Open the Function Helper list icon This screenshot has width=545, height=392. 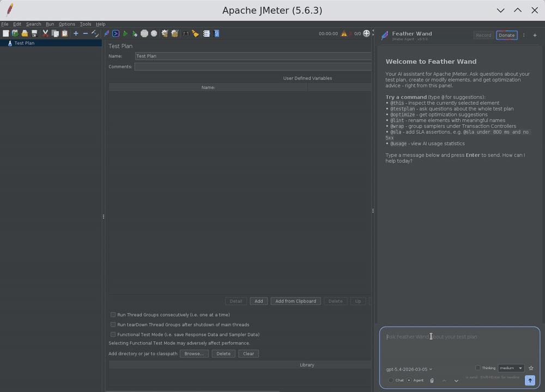(207, 33)
